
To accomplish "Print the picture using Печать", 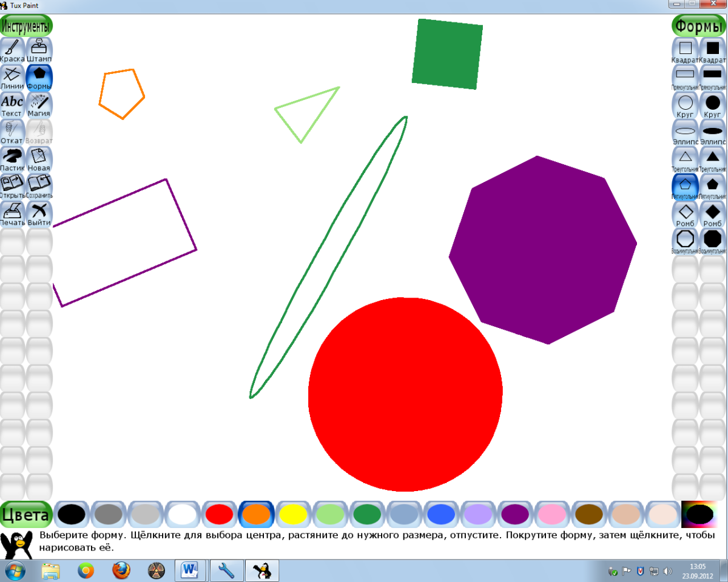I will pyautogui.click(x=13, y=213).
